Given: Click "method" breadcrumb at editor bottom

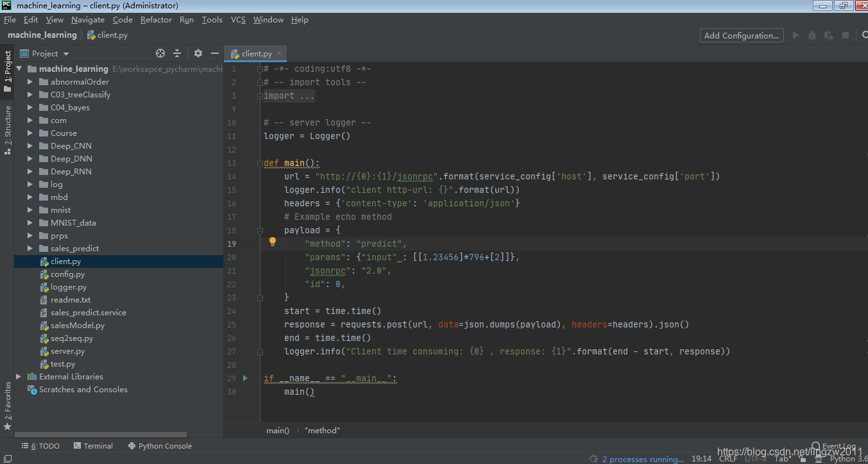Looking at the screenshot, I should pos(322,431).
